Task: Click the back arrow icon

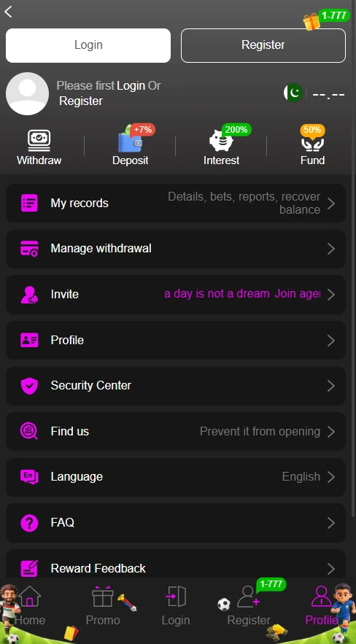Action: 8,12
